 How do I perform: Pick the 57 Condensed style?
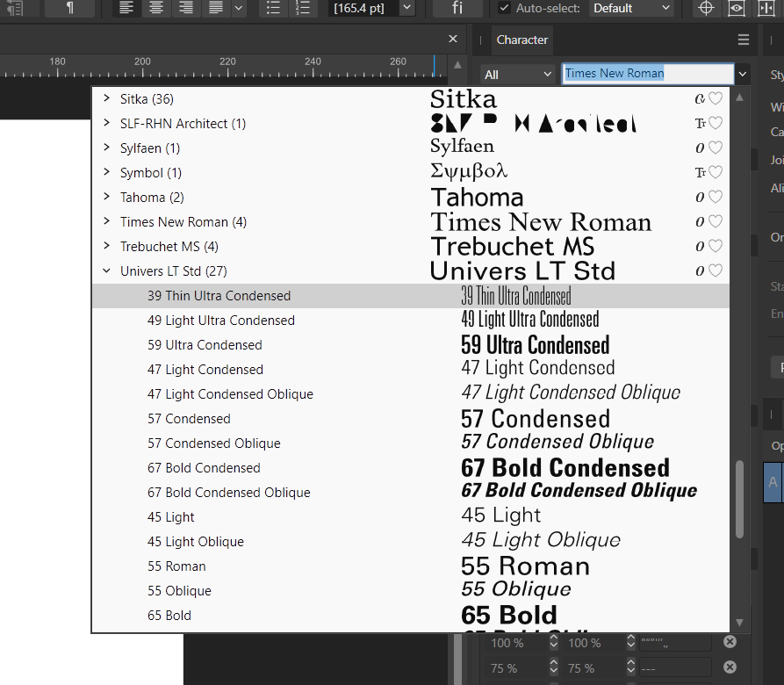coord(411,419)
